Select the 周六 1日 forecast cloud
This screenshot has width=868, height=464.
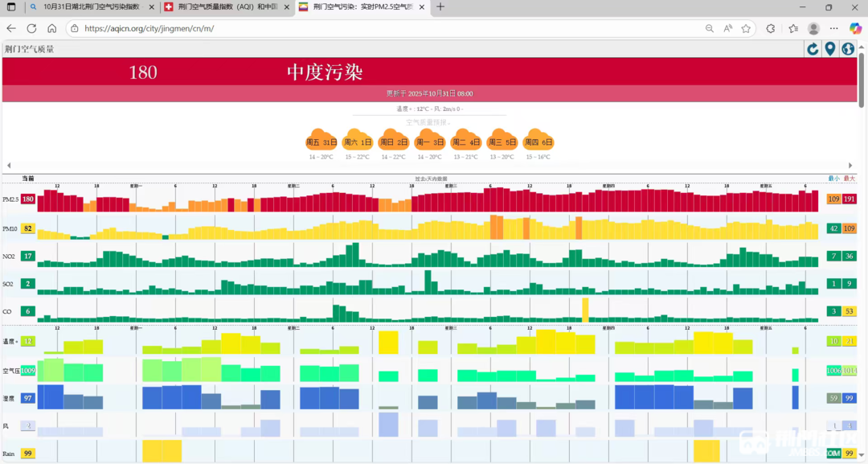coord(357,142)
